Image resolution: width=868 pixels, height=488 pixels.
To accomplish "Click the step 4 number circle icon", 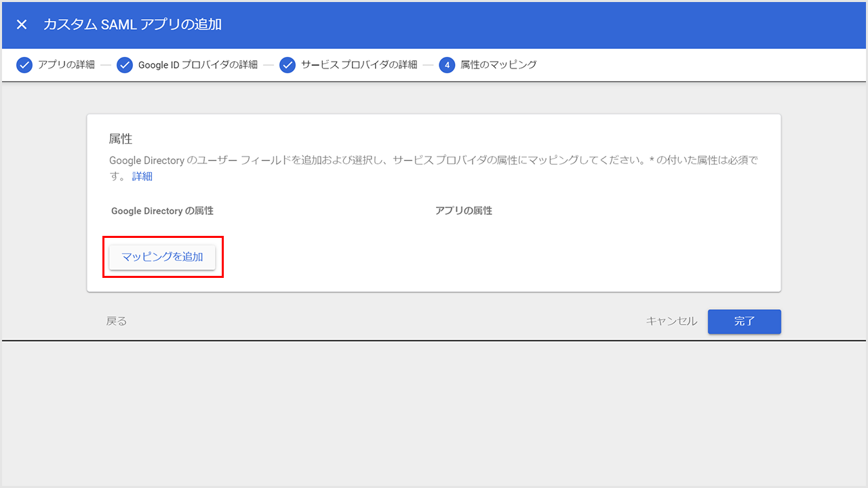I will (x=447, y=65).
